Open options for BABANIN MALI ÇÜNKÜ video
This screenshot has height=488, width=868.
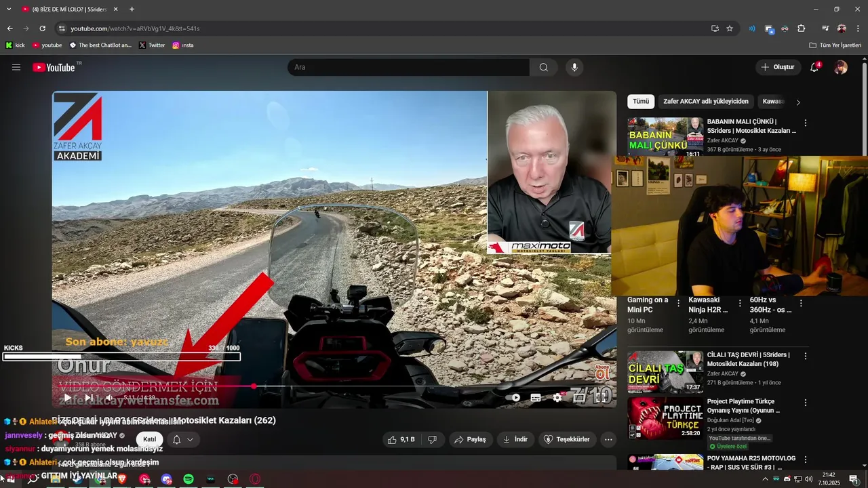coord(806,123)
